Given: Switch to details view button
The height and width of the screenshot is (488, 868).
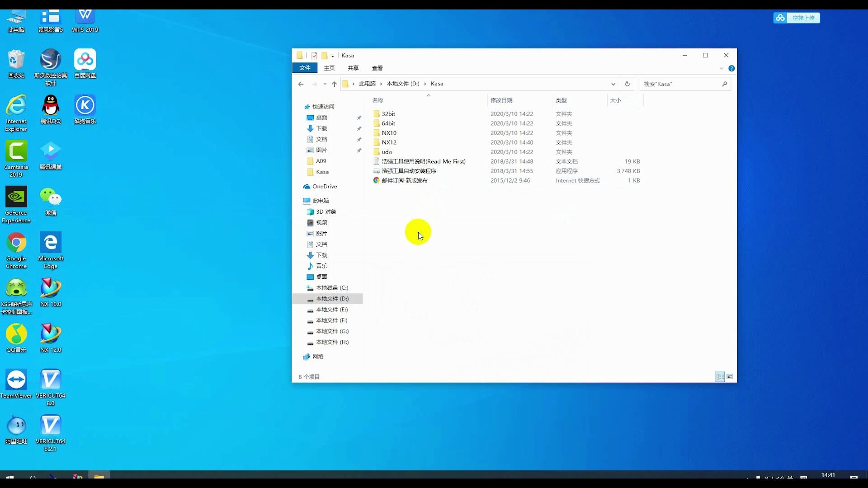Looking at the screenshot, I should [720, 377].
